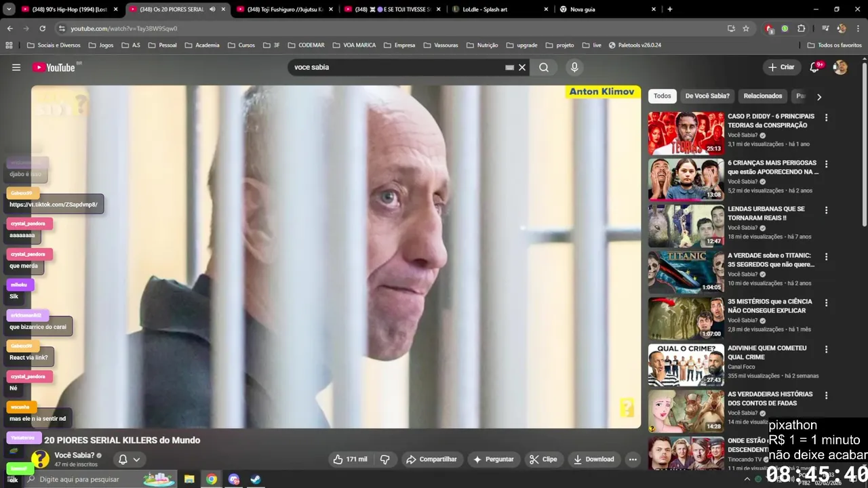This screenshot has height=488, width=868.
Task: Switch to the Nova guia tab
Action: point(607,9)
